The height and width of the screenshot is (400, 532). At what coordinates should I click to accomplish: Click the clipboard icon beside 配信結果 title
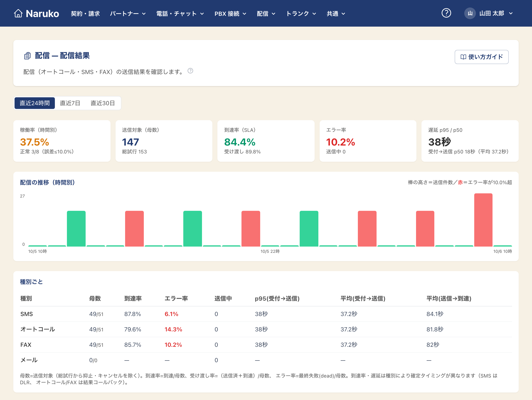coord(27,56)
